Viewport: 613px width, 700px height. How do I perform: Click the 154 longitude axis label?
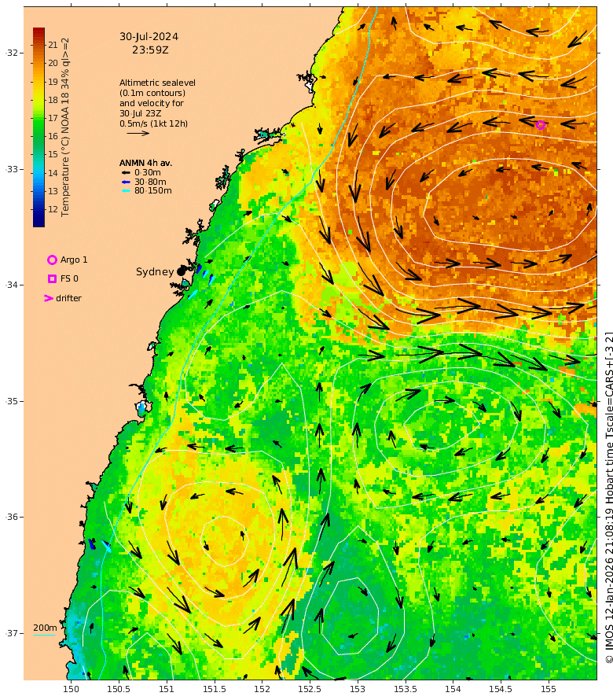(453, 689)
